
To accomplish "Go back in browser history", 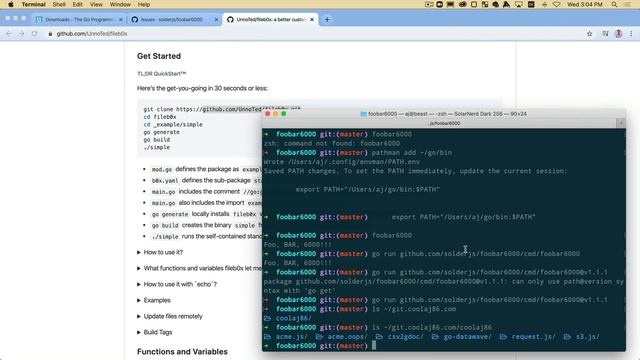I will tap(9, 34).
